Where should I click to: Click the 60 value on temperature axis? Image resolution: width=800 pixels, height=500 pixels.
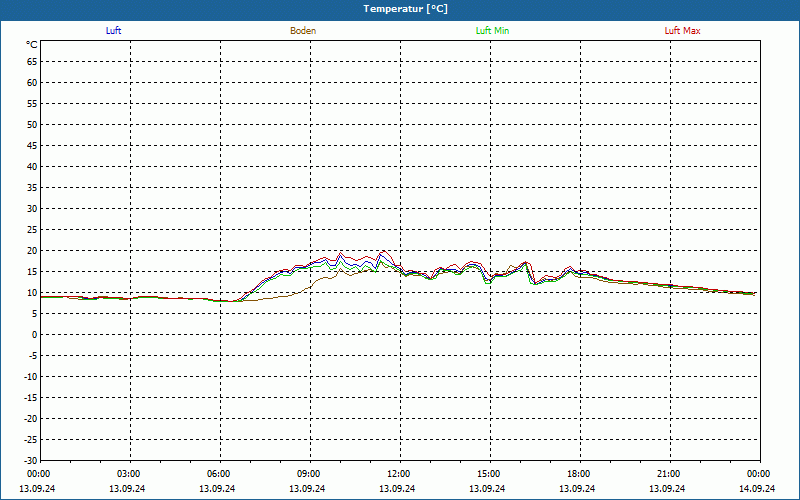tap(32, 83)
